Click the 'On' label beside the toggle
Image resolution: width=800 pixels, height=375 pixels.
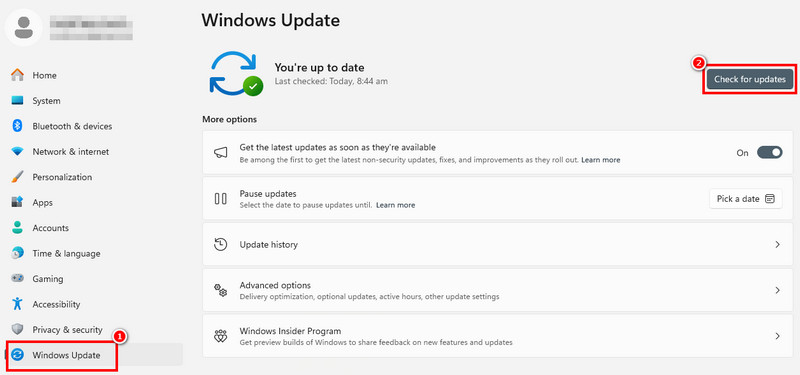click(742, 153)
